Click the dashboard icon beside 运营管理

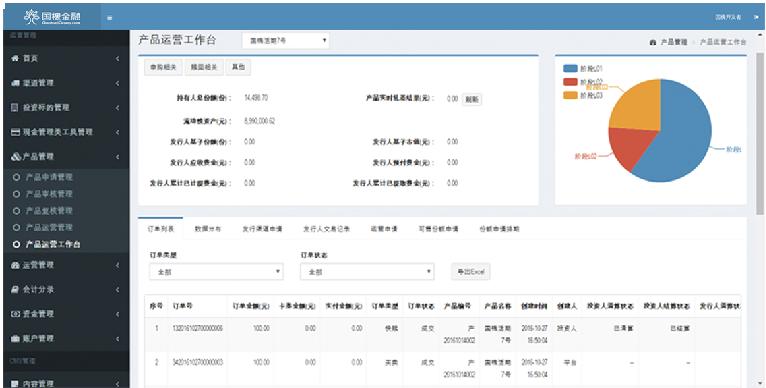click(x=15, y=265)
